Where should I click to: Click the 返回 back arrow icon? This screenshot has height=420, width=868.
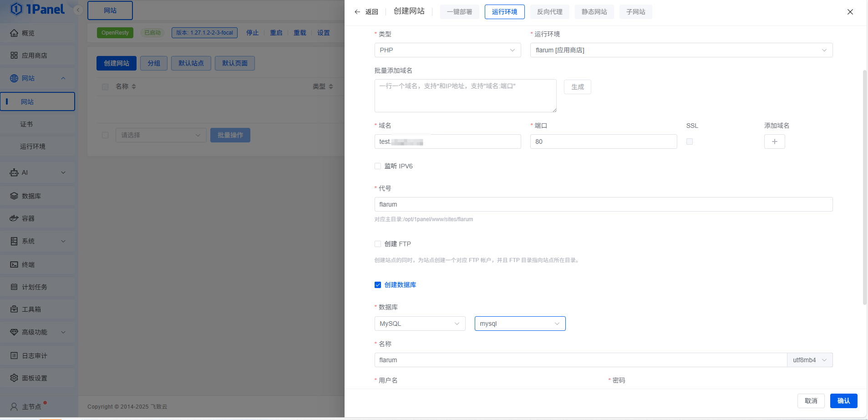point(357,12)
